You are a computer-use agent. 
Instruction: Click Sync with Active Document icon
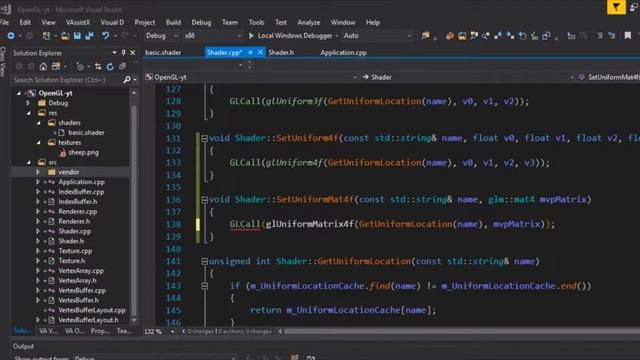(98, 67)
